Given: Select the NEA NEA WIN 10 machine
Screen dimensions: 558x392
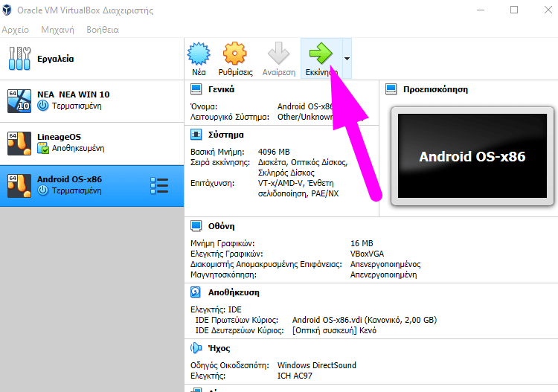Looking at the screenshot, I should coord(92,101).
